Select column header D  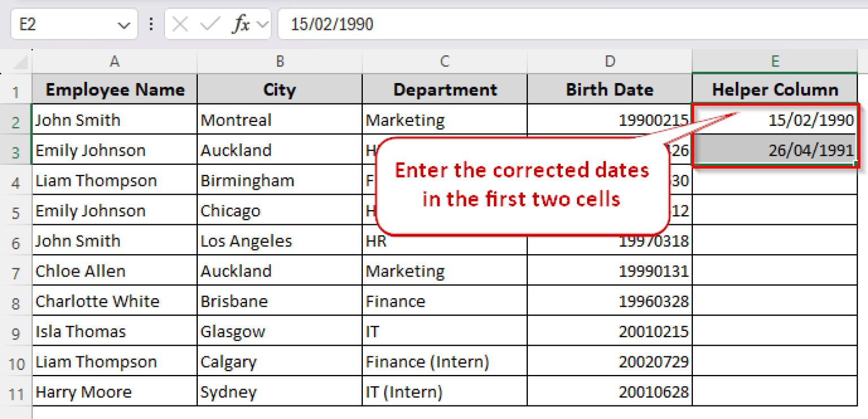point(610,61)
